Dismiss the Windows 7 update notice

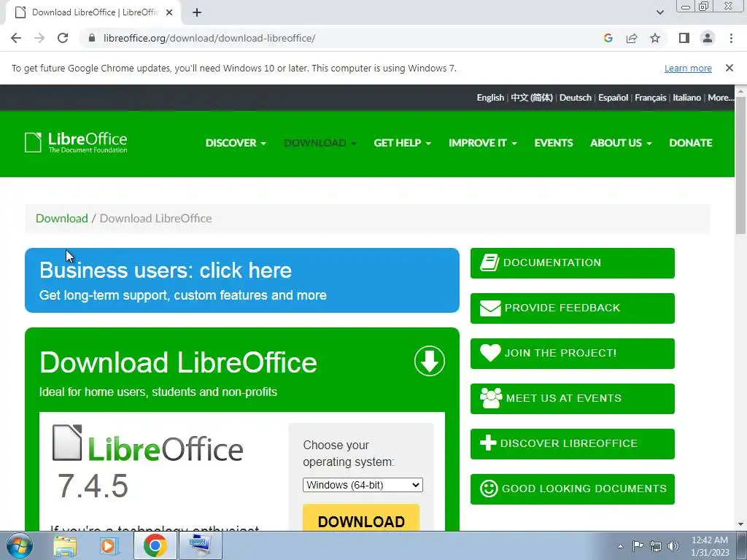(x=729, y=68)
